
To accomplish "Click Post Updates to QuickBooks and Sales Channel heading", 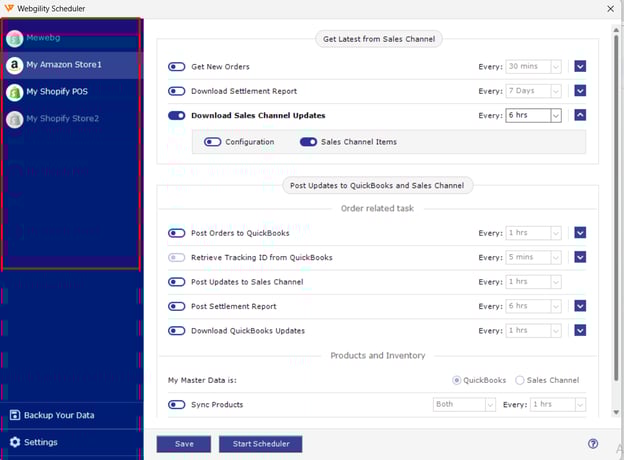I will [377, 185].
